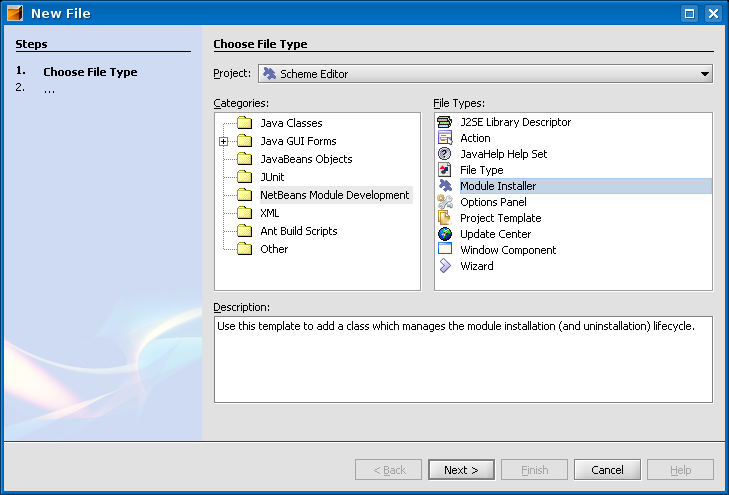Click the JUnit folder icon
This screenshot has height=495, width=729.
(245, 177)
